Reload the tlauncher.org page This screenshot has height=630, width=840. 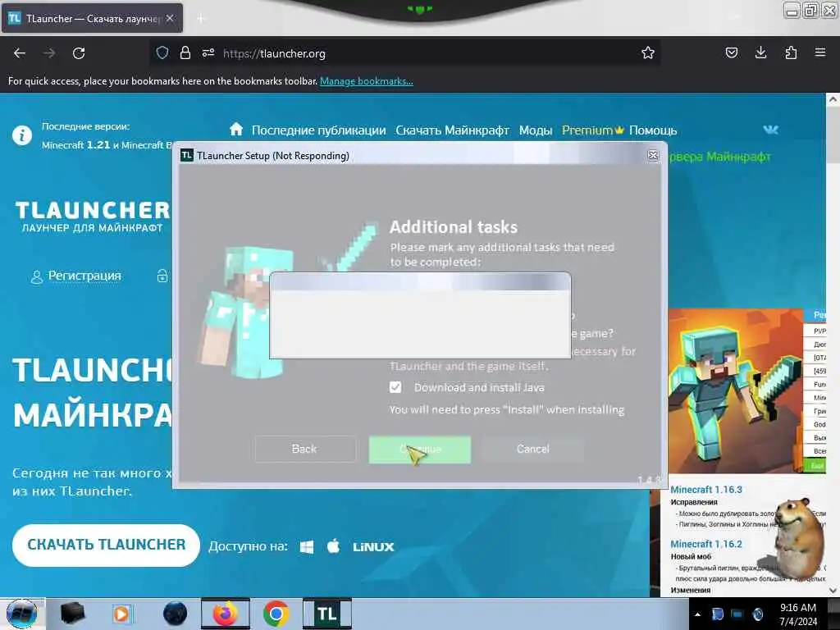79,53
